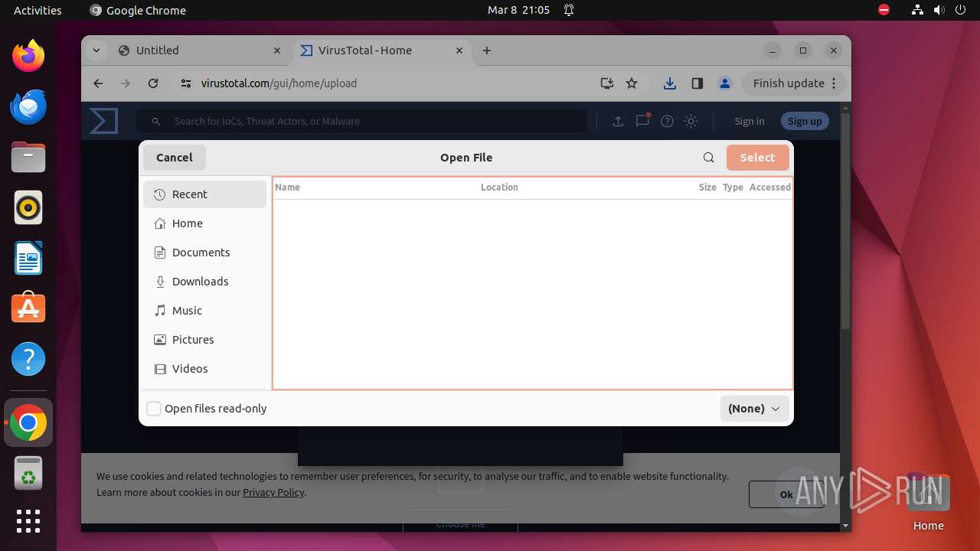980x551 pixels.
Task: Open site information icon beside the URL
Action: (x=186, y=83)
